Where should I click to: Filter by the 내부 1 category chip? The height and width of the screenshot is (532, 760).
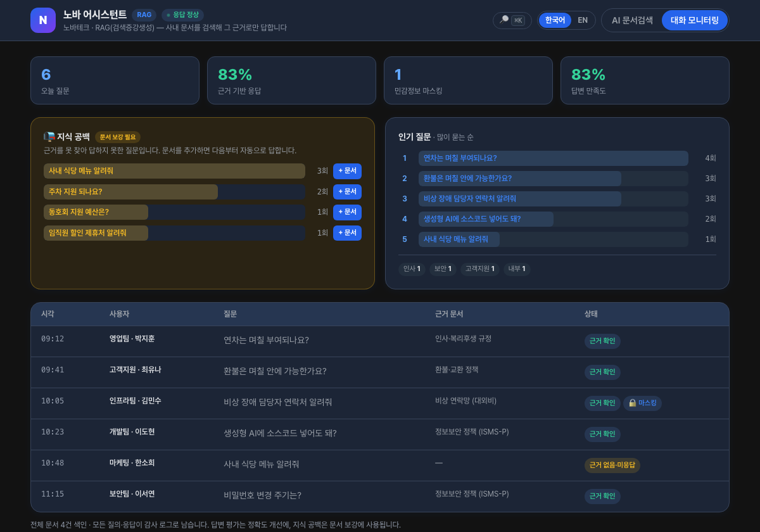coord(517,269)
